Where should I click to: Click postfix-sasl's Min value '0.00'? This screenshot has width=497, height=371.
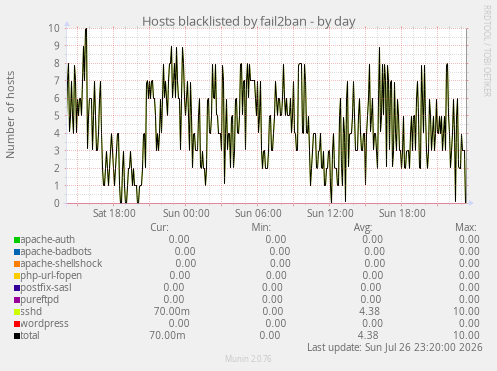[x=272, y=288]
